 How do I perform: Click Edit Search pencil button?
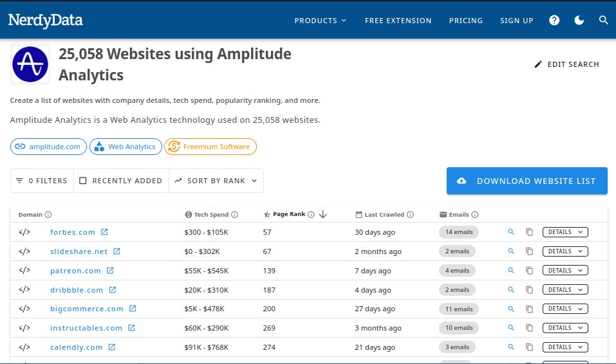point(566,64)
